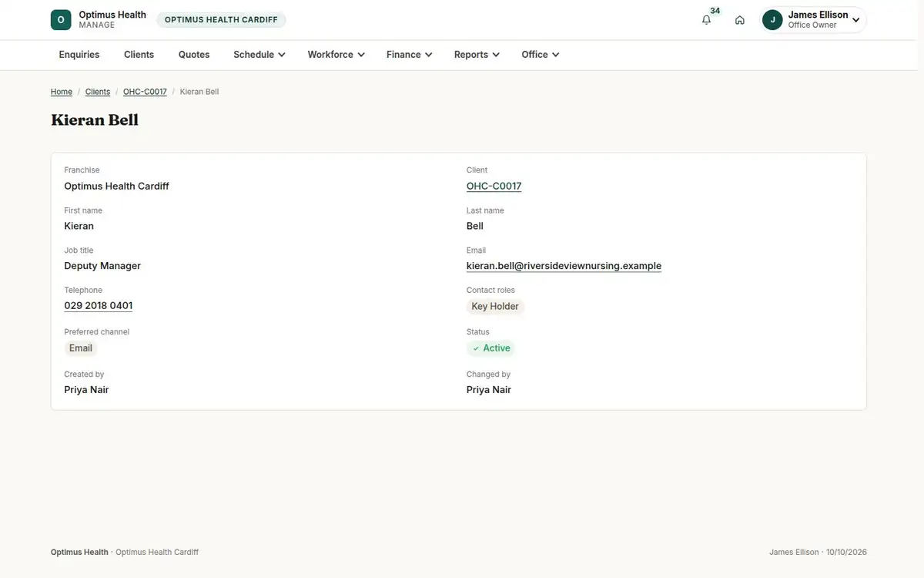Follow the Clients breadcrumb link
The width and height of the screenshot is (924, 578).
tap(98, 92)
